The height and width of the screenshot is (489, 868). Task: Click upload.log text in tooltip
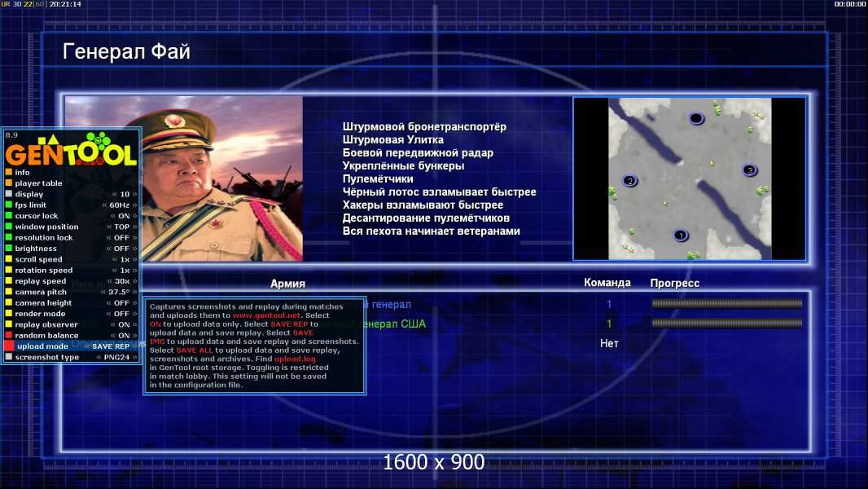pyautogui.click(x=295, y=359)
